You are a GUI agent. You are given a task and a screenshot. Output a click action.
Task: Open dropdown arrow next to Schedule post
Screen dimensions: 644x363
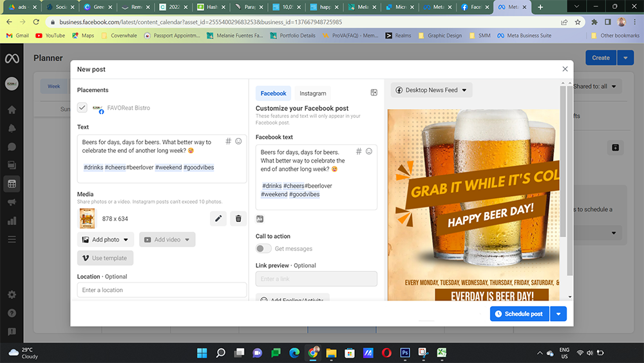558,314
